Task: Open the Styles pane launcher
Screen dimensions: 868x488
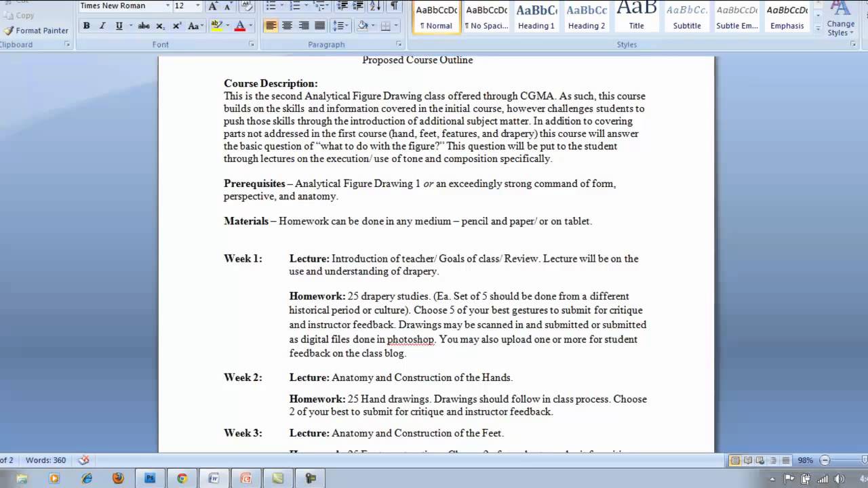Action: (x=852, y=44)
